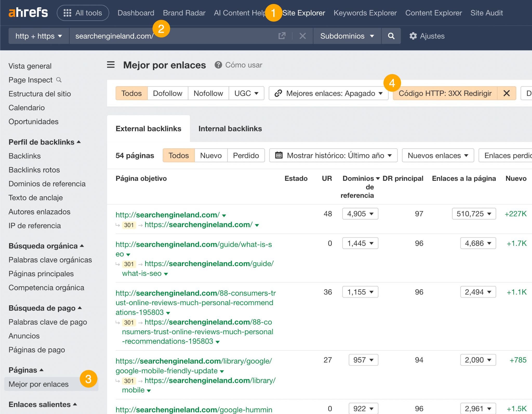Viewport: 532px width, 414px height.
Task: Click the search magnifying glass icon
Action: 391,36
